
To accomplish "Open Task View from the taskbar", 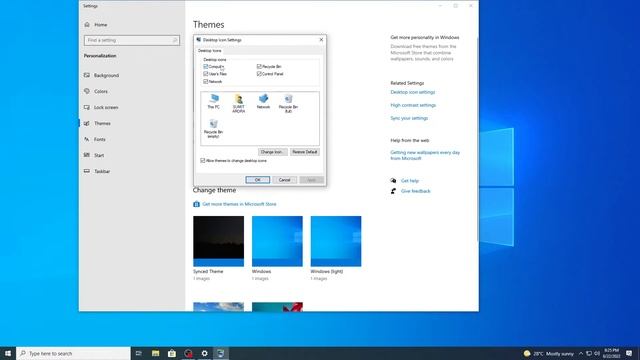I will (x=139, y=353).
